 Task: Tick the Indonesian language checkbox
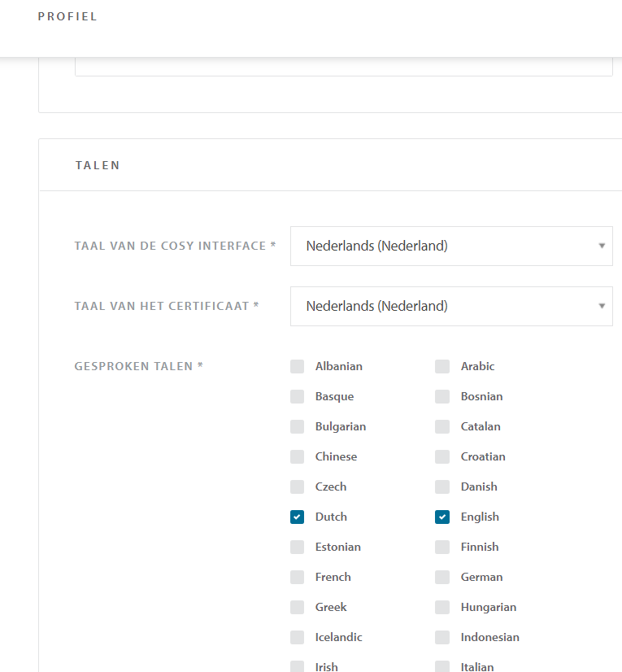(442, 637)
